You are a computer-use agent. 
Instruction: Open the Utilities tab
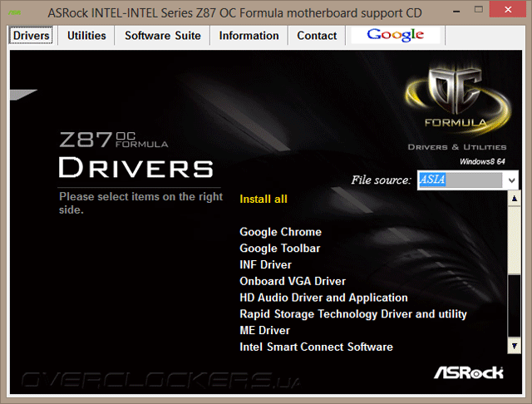[x=86, y=35]
